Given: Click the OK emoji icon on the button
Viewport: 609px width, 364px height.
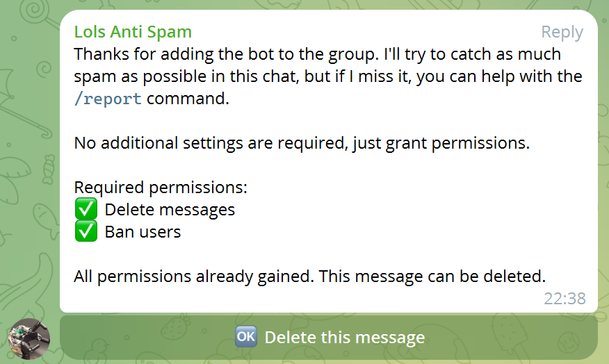Looking at the screenshot, I should pyautogui.click(x=246, y=338).
